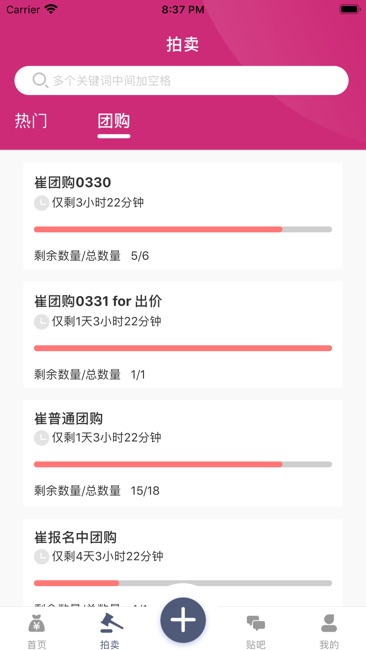The width and height of the screenshot is (366, 650).
Task: Select the 拍卖 auction gavel icon
Action: point(111,623)
